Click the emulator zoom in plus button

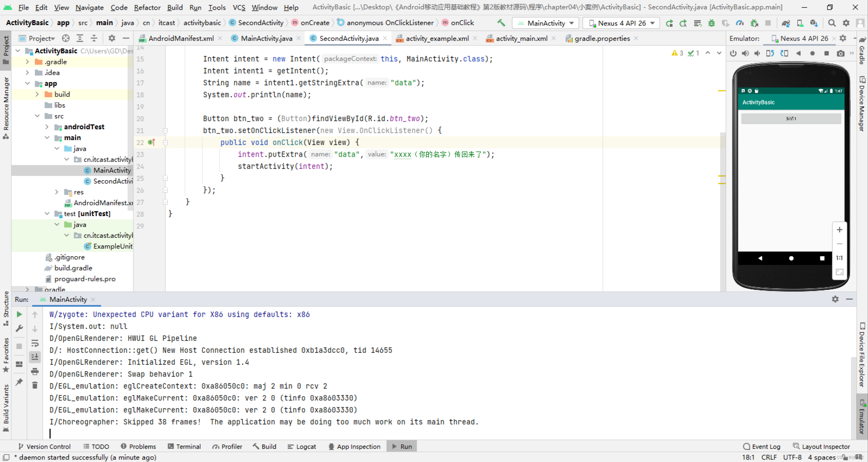click(x=839, y=230)
